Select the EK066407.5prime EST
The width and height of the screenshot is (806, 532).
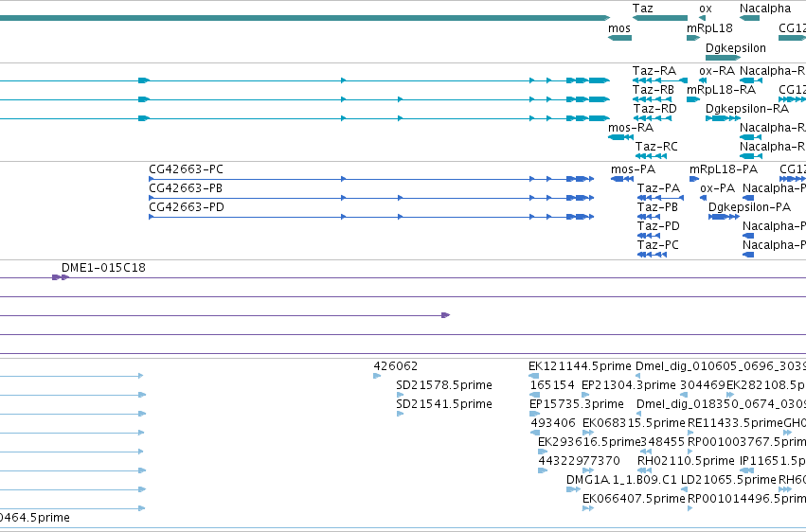coord(588,508)
